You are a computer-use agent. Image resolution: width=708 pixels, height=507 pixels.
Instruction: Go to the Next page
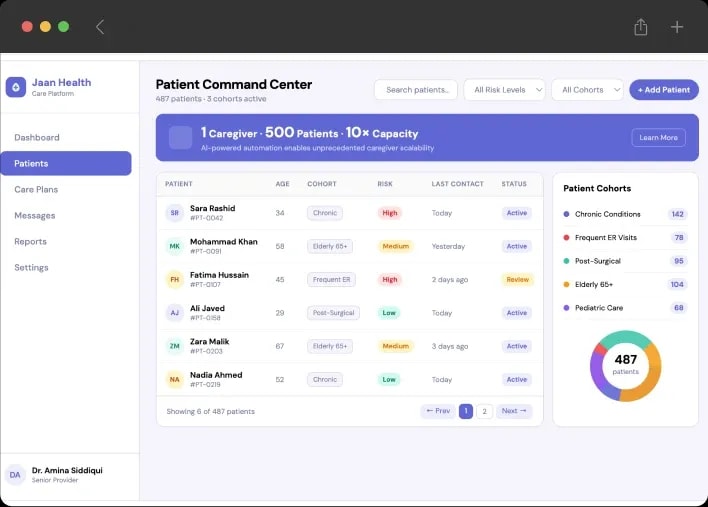point(514,411)
